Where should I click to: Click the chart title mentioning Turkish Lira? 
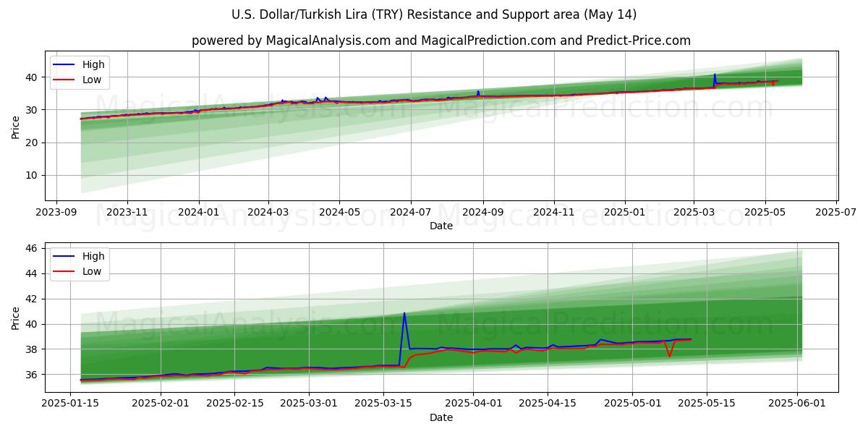[434, 14]
